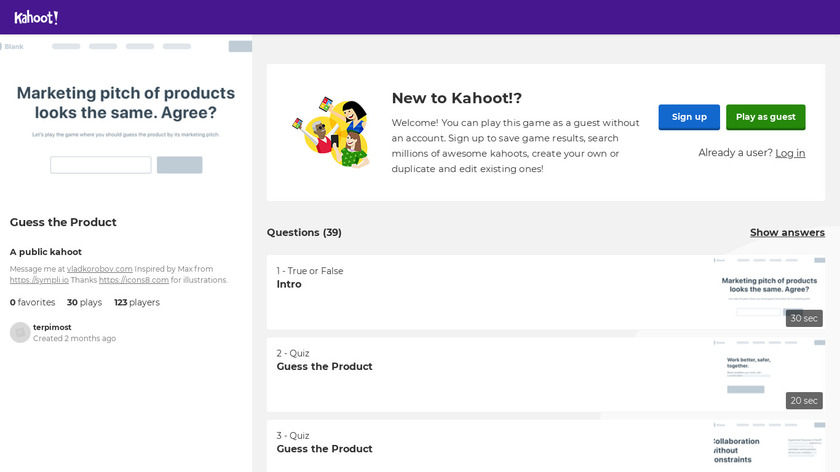Click terpimost's profile avatar
Screen dimensions: 840x472
point(20,332)
